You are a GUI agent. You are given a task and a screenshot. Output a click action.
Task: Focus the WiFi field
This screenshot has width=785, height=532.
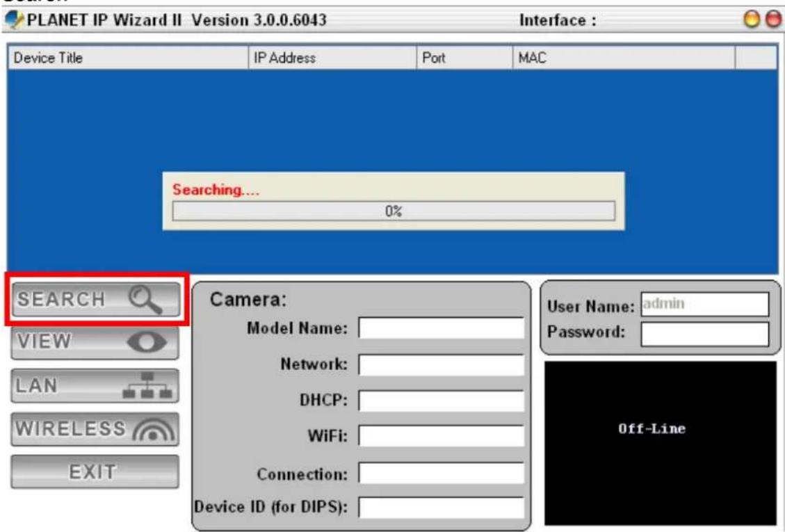(x=441, y=436)
